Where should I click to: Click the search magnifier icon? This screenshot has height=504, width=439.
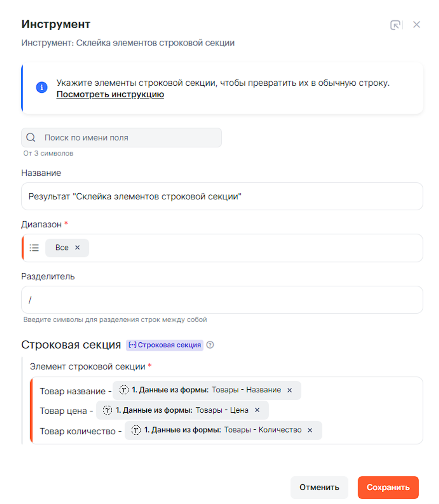coord(31,138)
